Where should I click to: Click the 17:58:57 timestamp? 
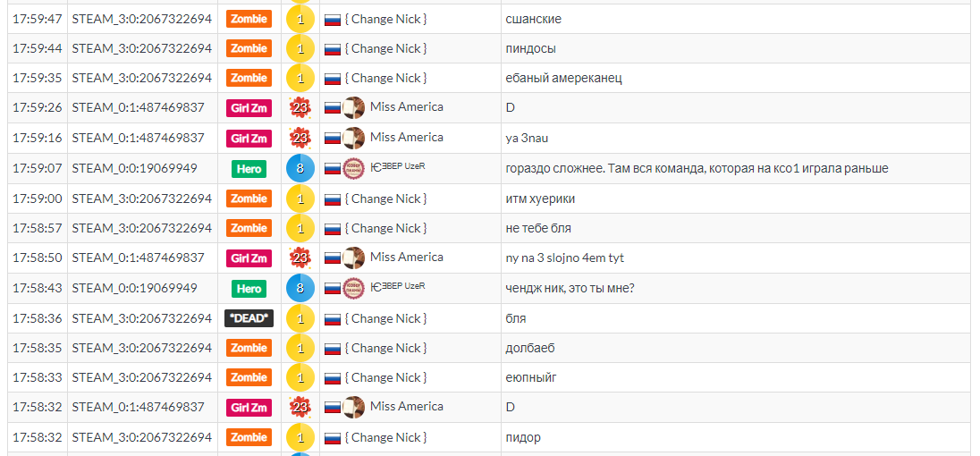click(x=38, y=228)
